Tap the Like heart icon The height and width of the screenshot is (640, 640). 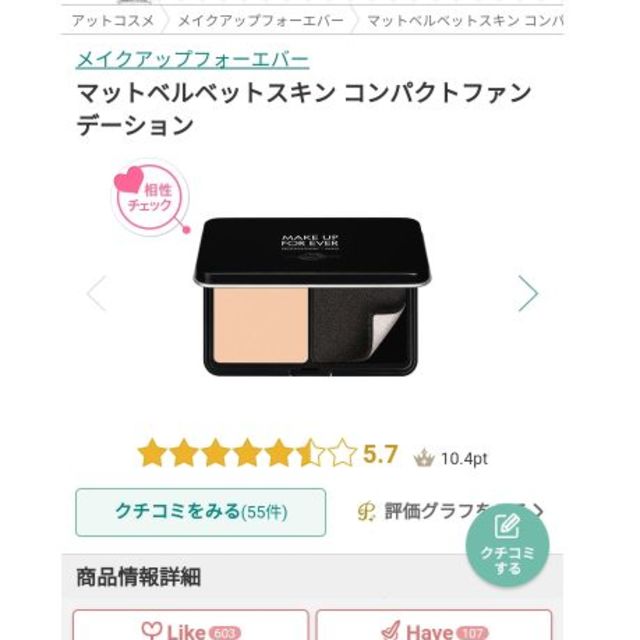(x=151, y=631)
